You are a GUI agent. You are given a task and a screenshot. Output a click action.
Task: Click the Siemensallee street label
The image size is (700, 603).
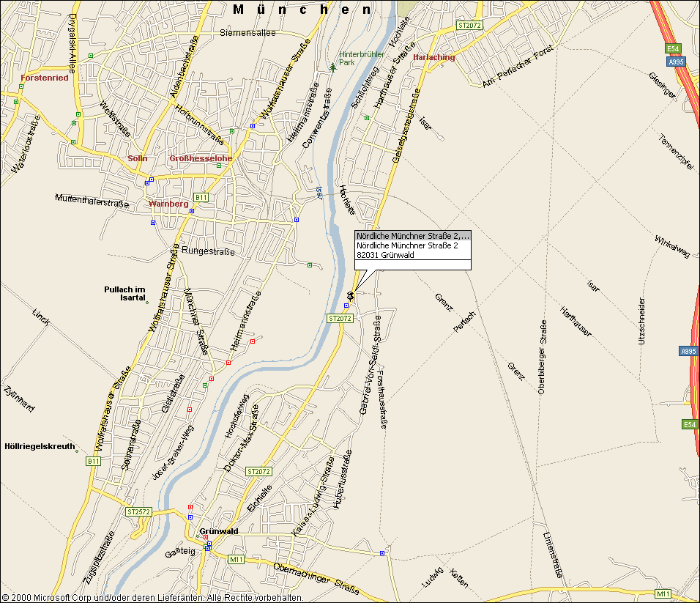(247, 33)
